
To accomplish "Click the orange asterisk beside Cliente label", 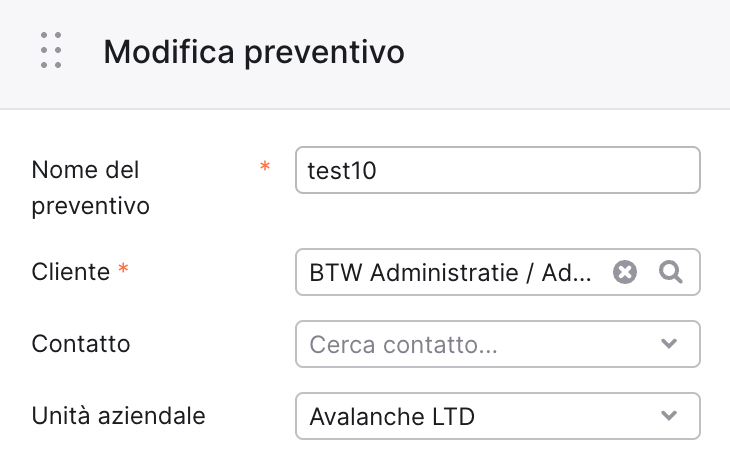I will tap(123, 269).
